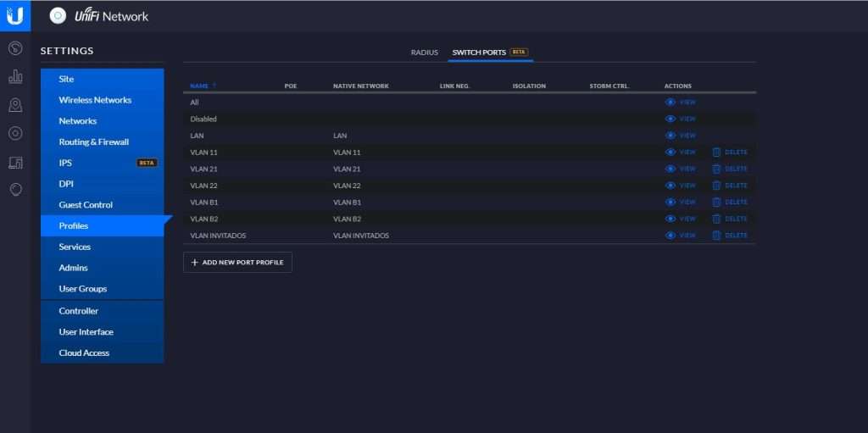
Task: Select the Switch Ports tab
Action: 480,53
